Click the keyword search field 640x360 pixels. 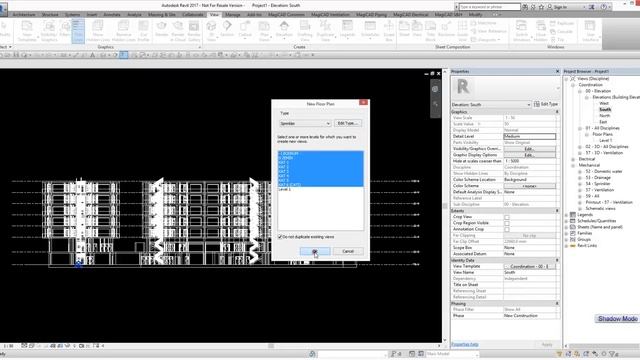coord(489,7)
